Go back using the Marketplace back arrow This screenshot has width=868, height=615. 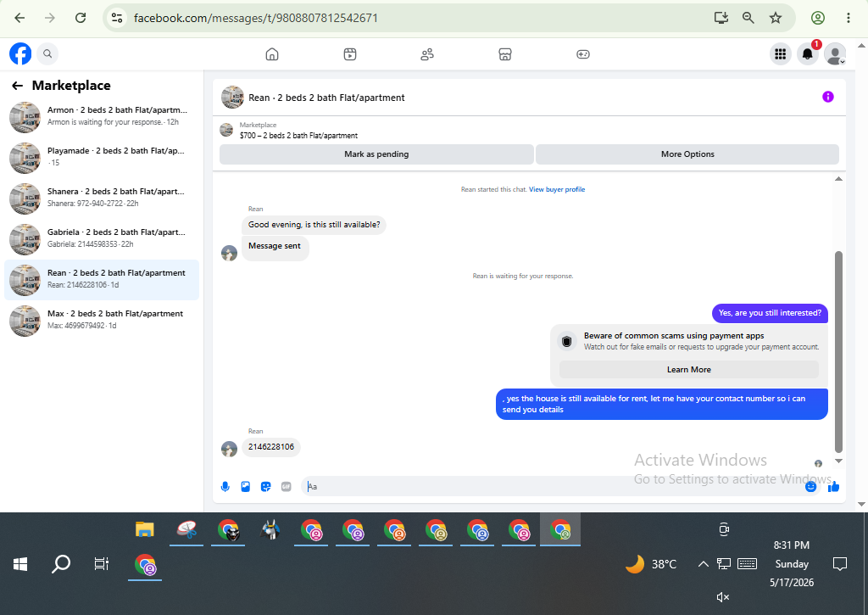[17, 86]
